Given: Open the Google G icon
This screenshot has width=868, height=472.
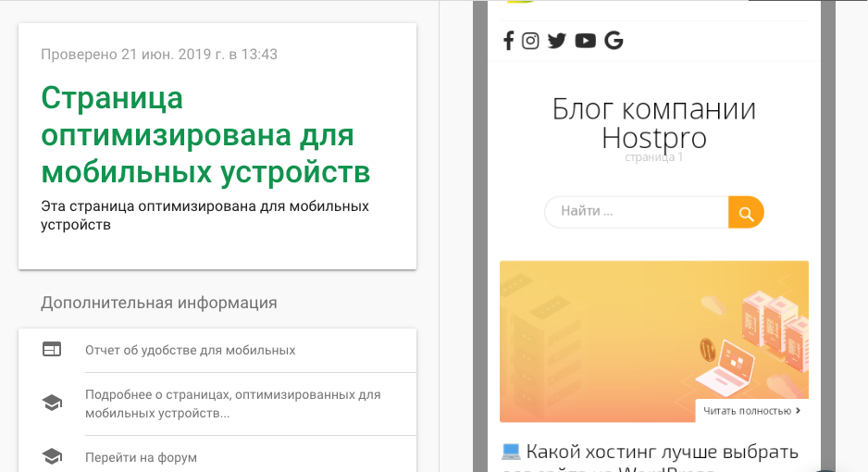Looking at the screenshot, I should [614, 41].
